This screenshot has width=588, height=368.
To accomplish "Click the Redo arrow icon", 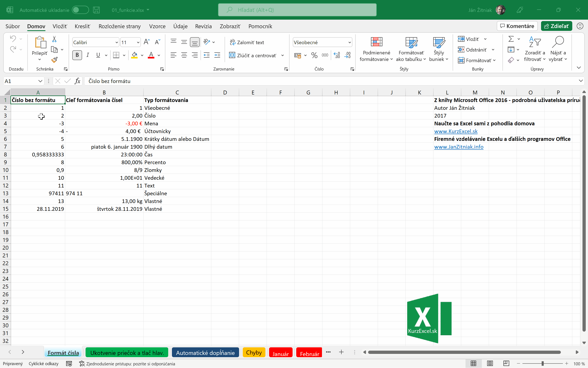I will [13, 49].
